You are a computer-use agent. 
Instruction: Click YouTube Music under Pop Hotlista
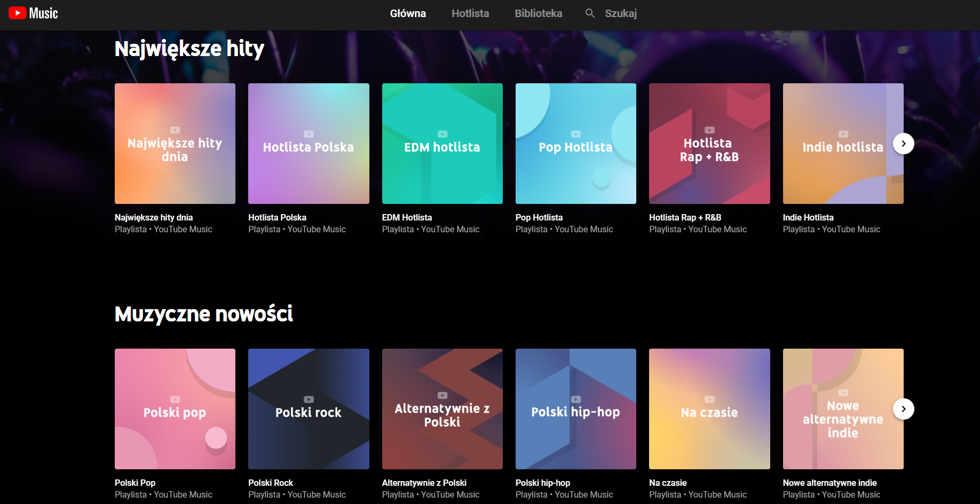click(584, 229)
